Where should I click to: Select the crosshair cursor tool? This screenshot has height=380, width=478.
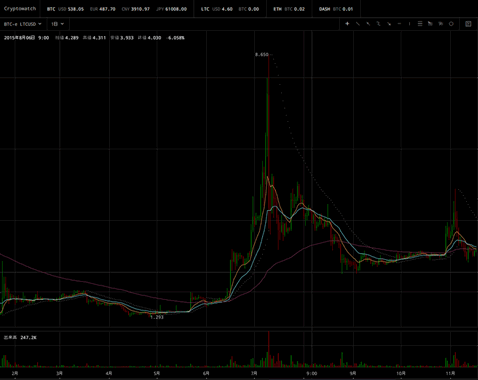tap(347, 24)
